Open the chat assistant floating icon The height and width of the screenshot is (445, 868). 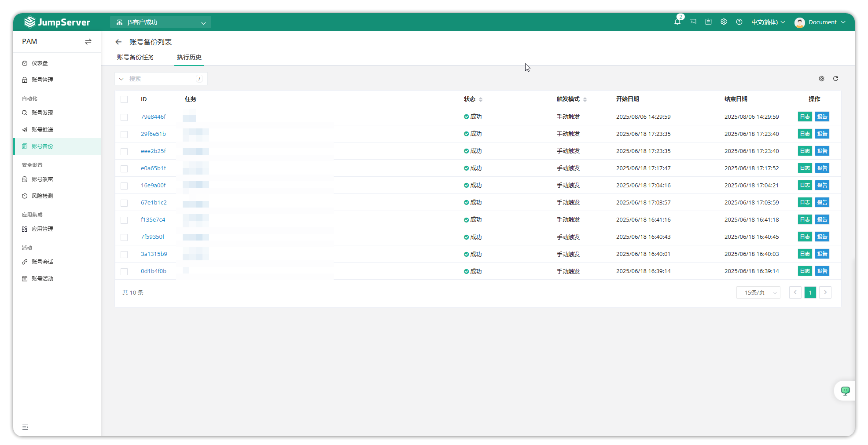pos(845,390)
